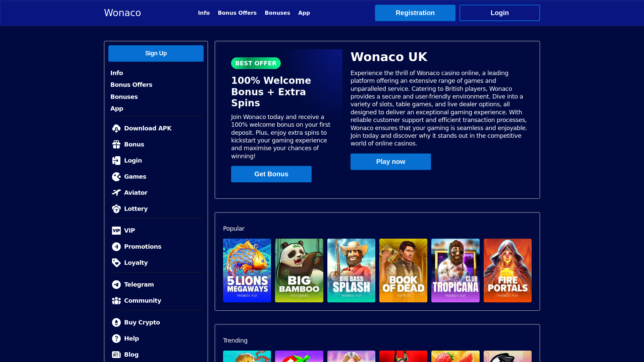Click the Login button in header

click(500, 13)
